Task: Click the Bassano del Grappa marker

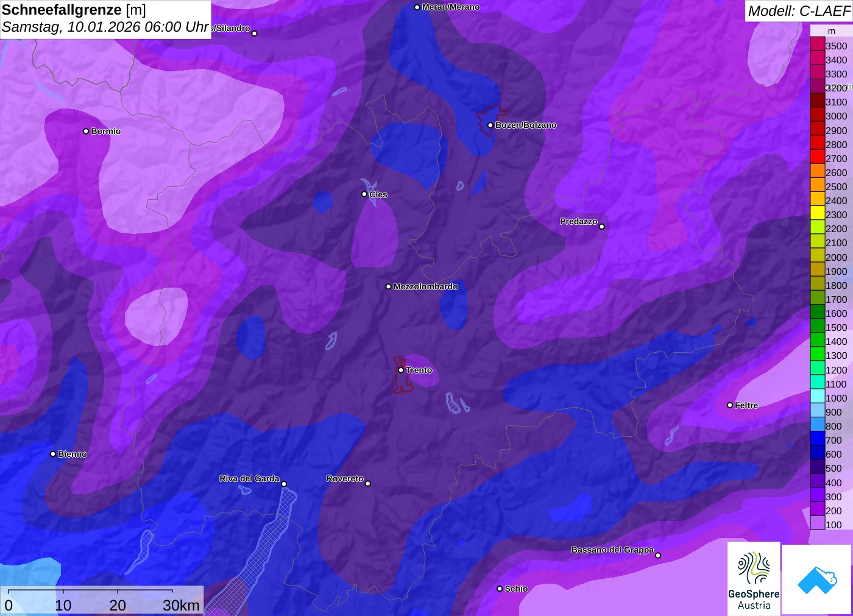Action: pyautogui.click(x=658, y=555)
